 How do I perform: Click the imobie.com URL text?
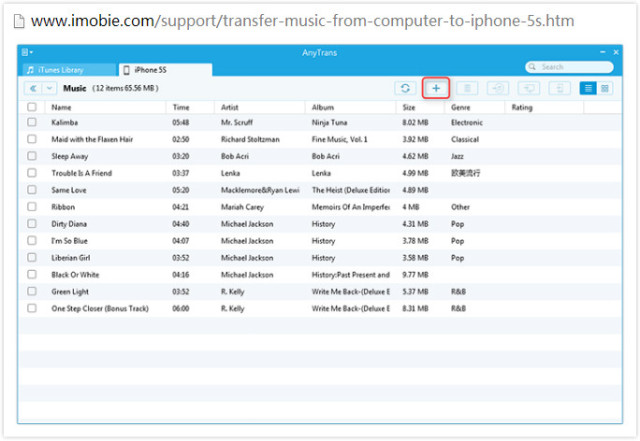pyautogui.click(x=302, y=21)
